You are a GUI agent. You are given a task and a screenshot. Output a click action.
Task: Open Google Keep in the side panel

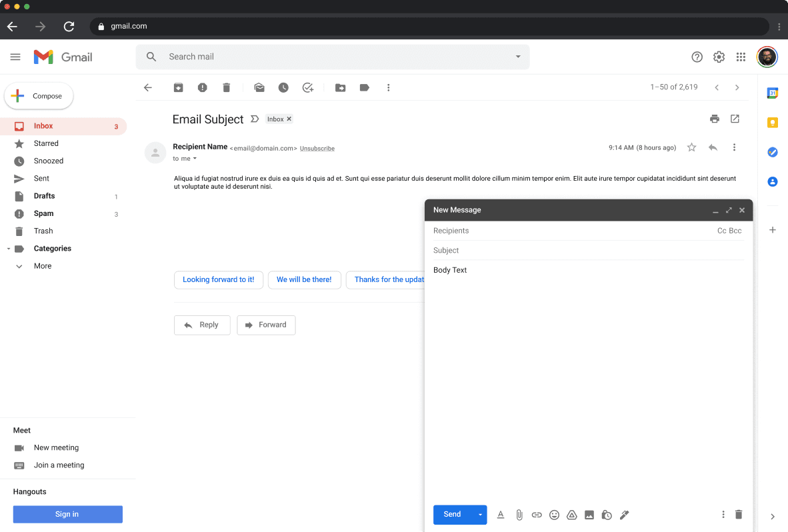pos(773,123)
